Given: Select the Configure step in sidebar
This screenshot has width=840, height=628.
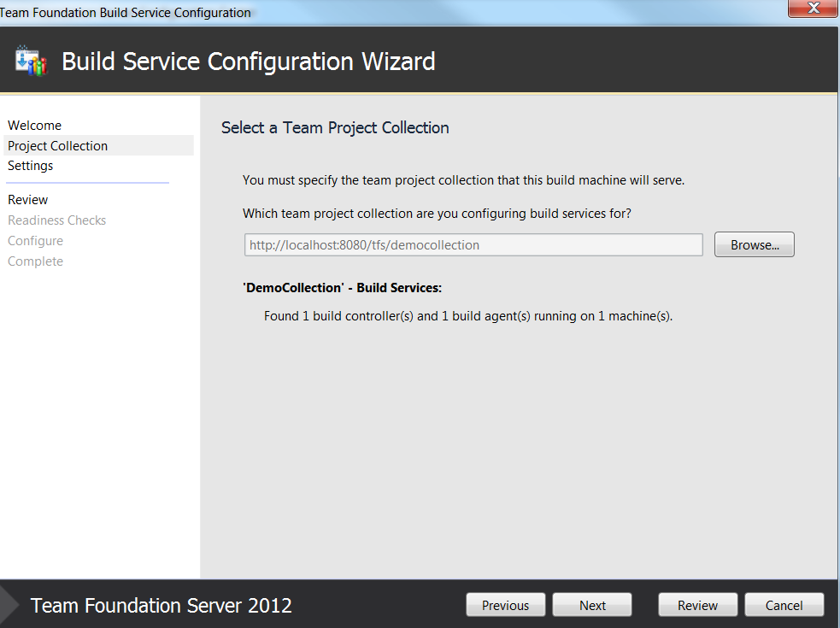Looking at the screenshot, I should 35,241.
